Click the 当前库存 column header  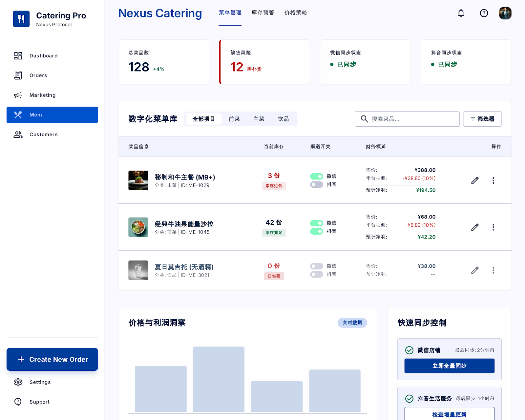[274, 147]
